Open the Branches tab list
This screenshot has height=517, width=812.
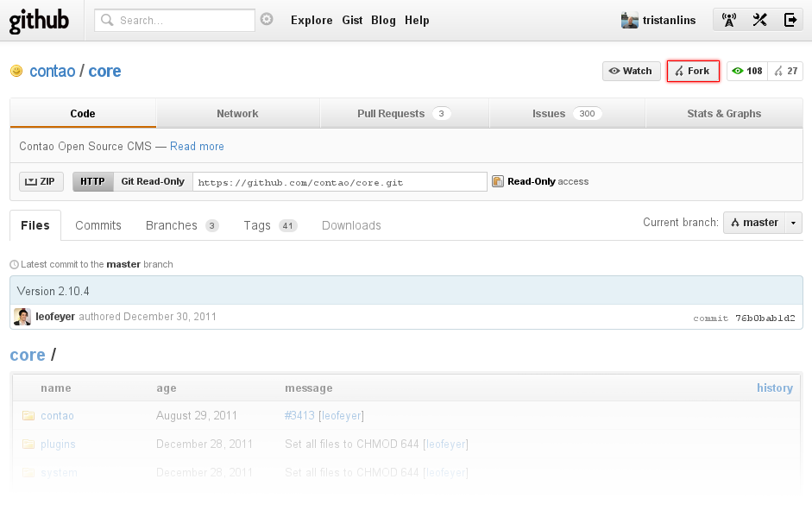[x=181, y=225]
